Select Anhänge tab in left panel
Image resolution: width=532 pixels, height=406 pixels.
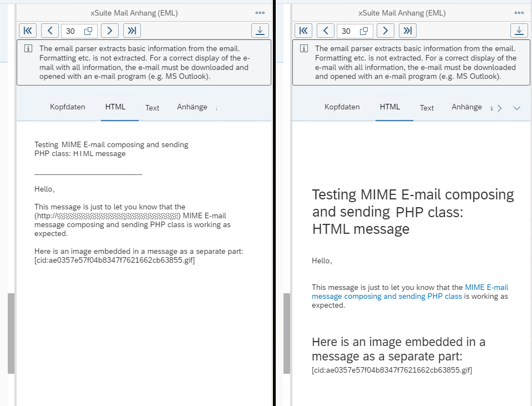pyautogui.click(x=192, y=107)
